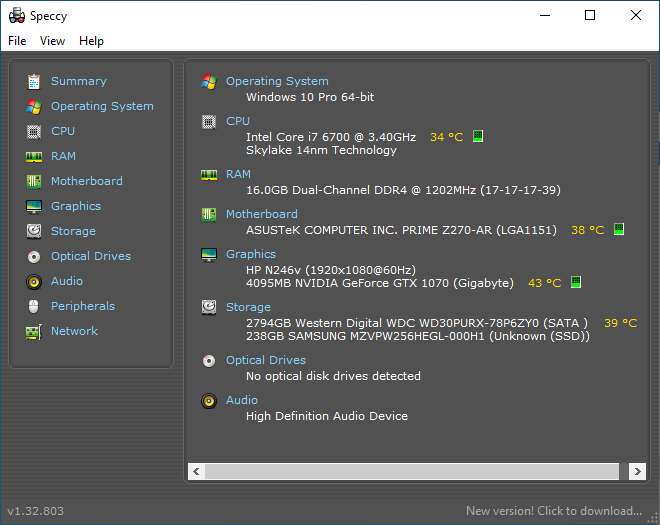The width and height of the screenshot is (660, 525).
Task: Click the RAM stick icon in sidebar
Action: (x=34, y=157)
